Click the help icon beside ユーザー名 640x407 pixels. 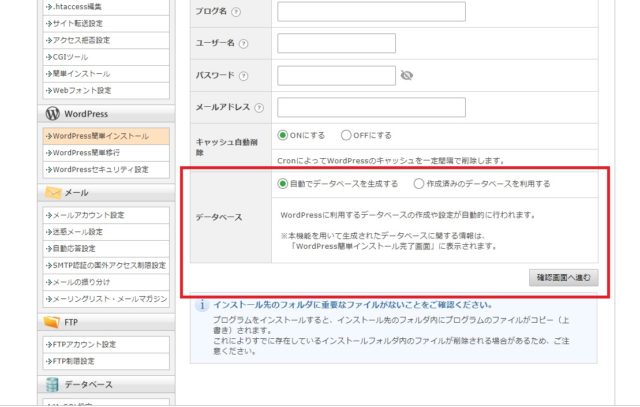(243, 44)
